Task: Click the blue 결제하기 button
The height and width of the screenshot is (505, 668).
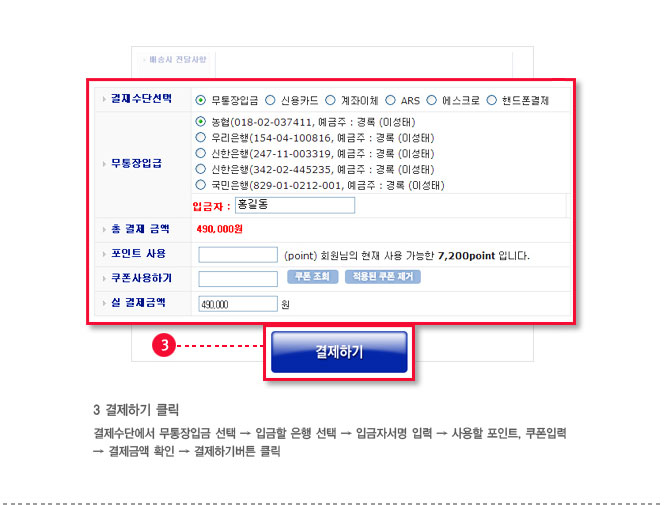Action: [339, 352]
